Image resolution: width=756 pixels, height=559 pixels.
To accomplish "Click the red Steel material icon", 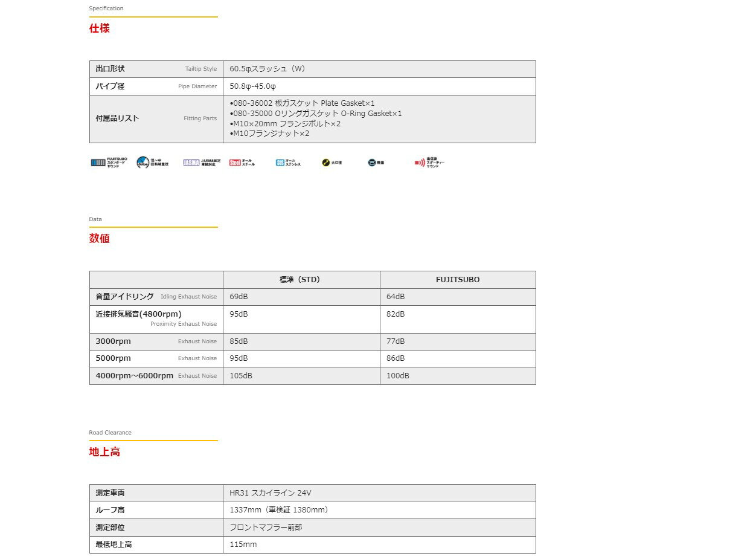I will click(242, 163).
